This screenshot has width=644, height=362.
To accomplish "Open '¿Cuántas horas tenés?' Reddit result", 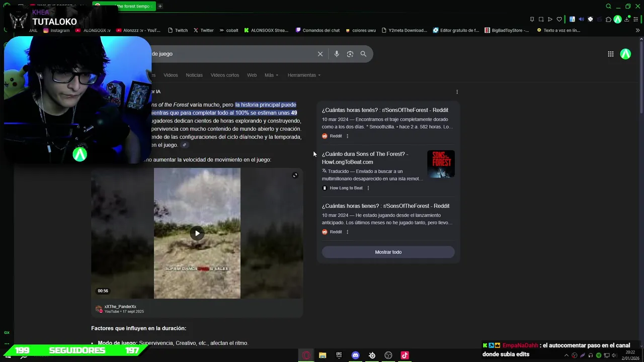I will (385, 110).
